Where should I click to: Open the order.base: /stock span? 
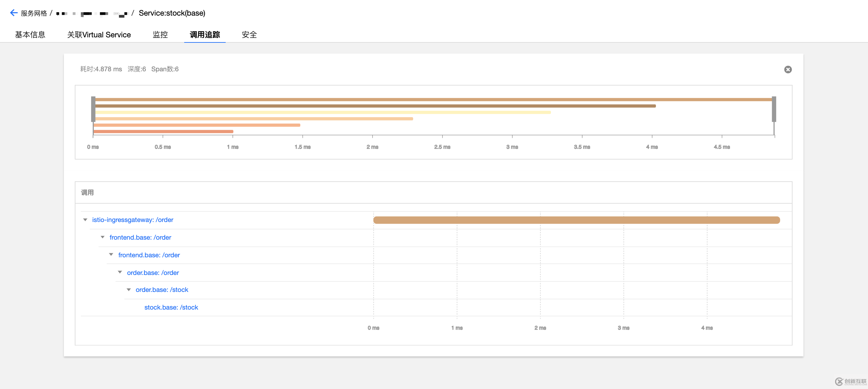click(x=162, y=290)
